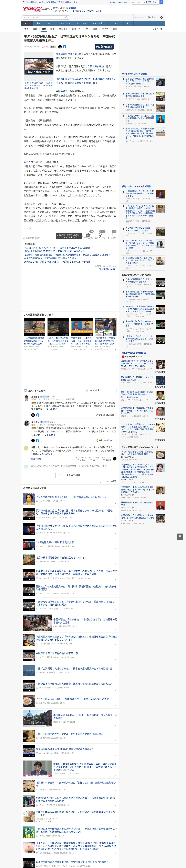Select the みんなの意見 navigation tab
Viewport: 186px width, 868px height.
point(98,24)
